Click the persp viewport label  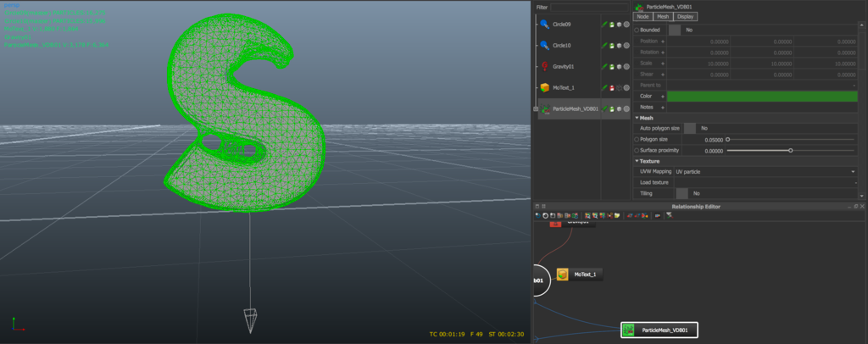12,4
